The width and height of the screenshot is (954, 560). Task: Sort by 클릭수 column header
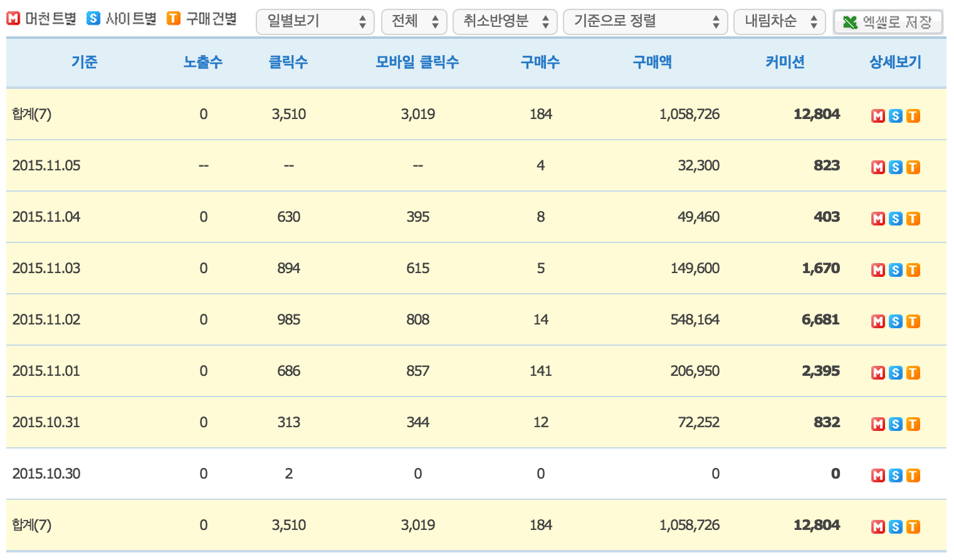coord(288,62)
